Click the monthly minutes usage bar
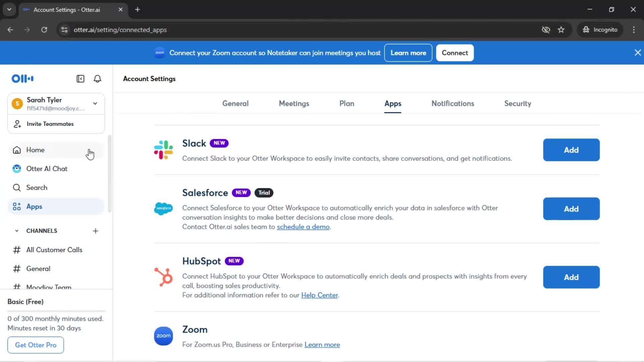This screenshot has width=644, height=362. (56, 311)
